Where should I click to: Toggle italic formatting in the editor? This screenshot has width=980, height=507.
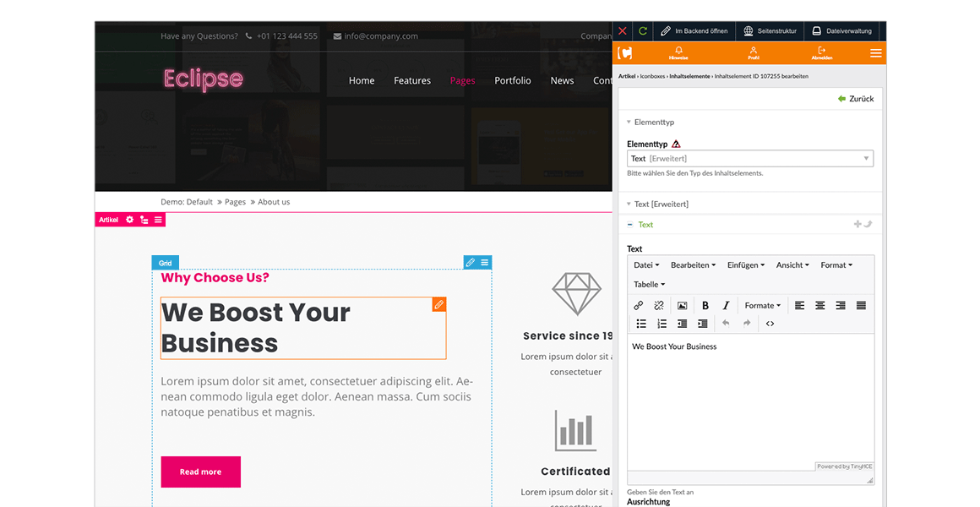tap(726, 305)
